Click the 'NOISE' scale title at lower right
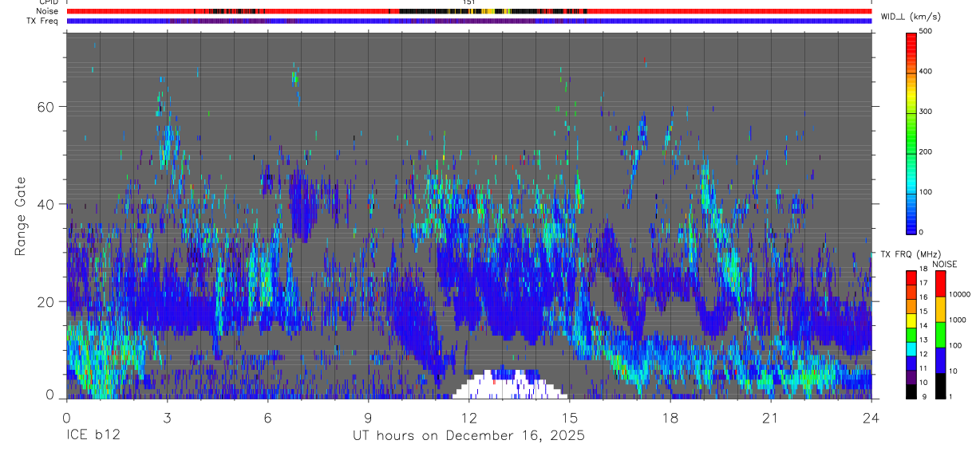The height and width of the screenshot is (452, 980). pos(944,264)
